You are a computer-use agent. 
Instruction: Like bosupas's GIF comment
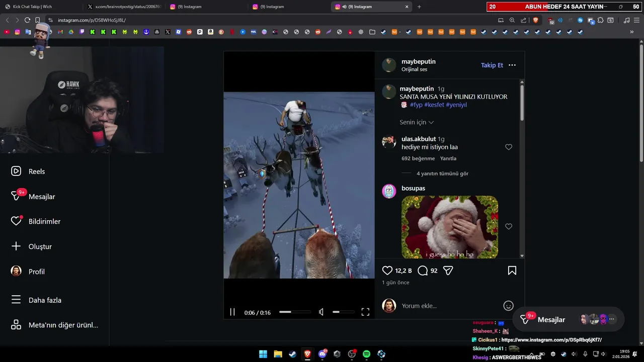pyautogui.click(x=509, y=227)
